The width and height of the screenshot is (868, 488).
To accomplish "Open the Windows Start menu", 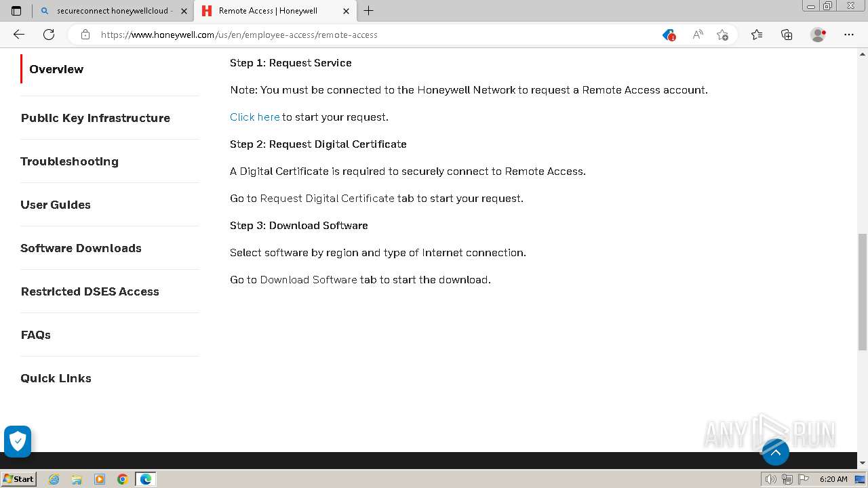I will [x=19, y=479].
